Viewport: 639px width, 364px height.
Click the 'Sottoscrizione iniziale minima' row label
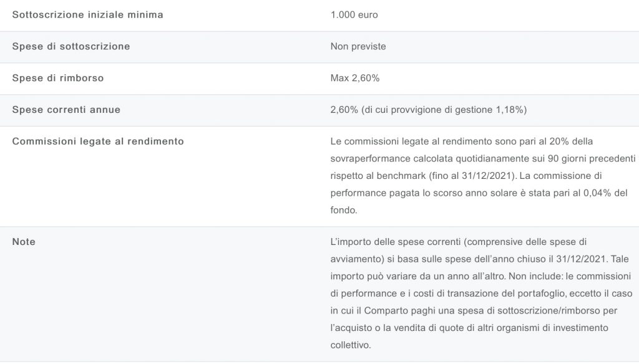(x=87, y=14)
